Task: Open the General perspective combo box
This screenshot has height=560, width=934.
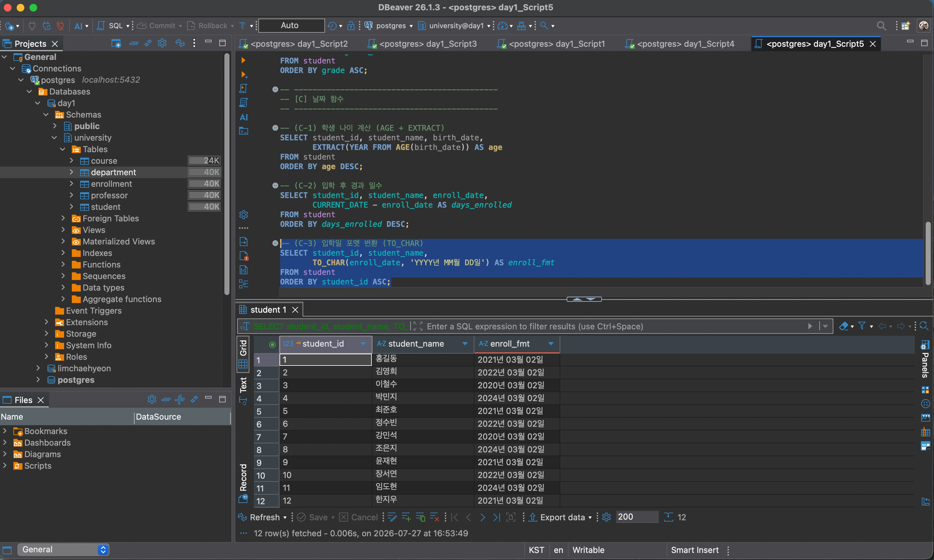Action: [63, 549]
